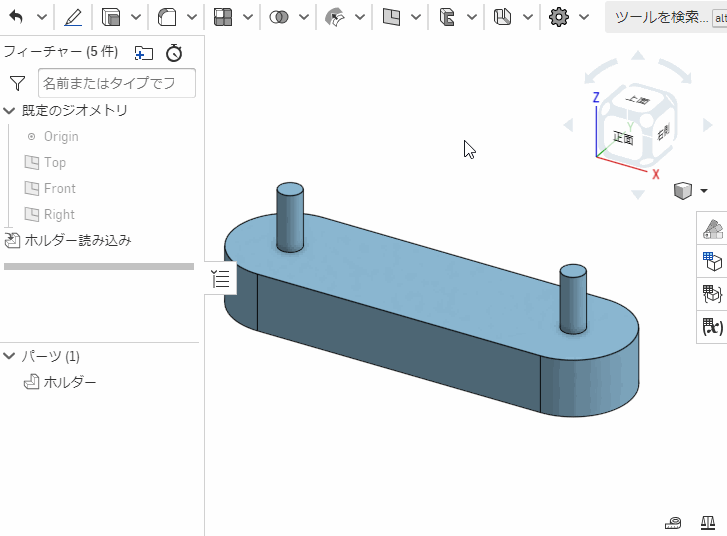The height and width of the screenshot is (536, 727).
Task: Open the Mass properties scale icon
Action: click(708, 523)
